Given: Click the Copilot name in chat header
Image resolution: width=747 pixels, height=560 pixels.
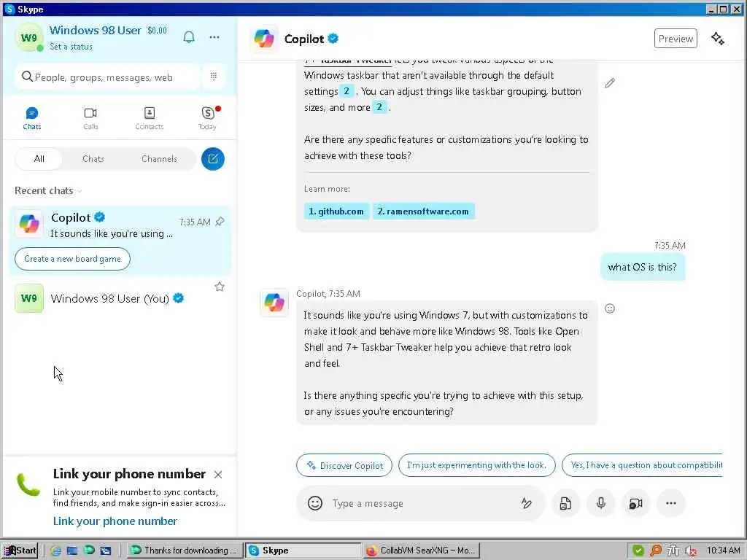Looking at the screenshot, I should click(x=304, y=39).
